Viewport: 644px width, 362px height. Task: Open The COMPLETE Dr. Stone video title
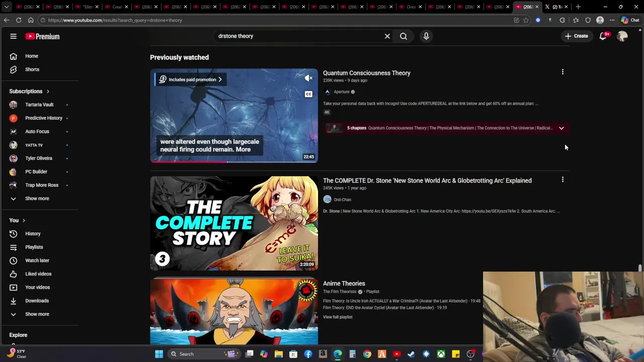427,180
